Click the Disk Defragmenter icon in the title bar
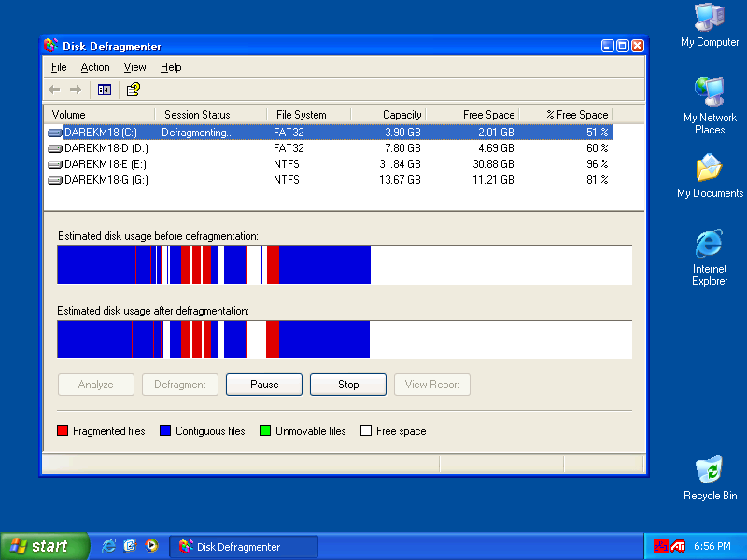Image resolution: width=747 pixels, height=560 pixels. 51,46
